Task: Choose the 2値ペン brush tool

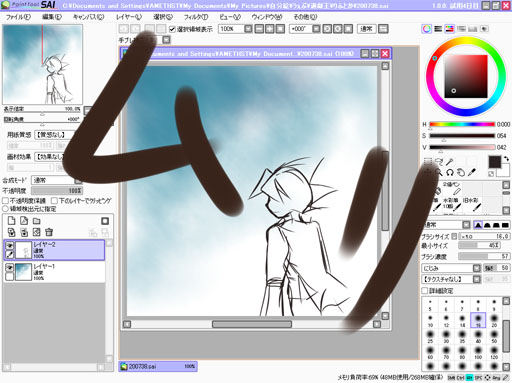Action: click(x=453, y=188)
